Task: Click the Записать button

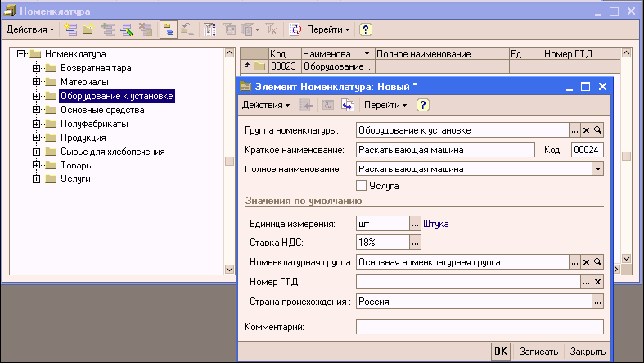Action: [x=539, y=351]
